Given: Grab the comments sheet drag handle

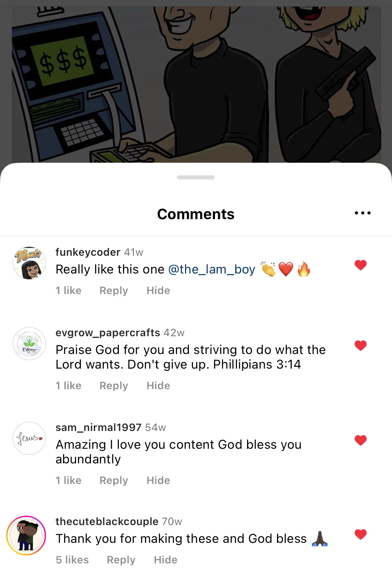Looking at the screenshot, I should 196,177.
